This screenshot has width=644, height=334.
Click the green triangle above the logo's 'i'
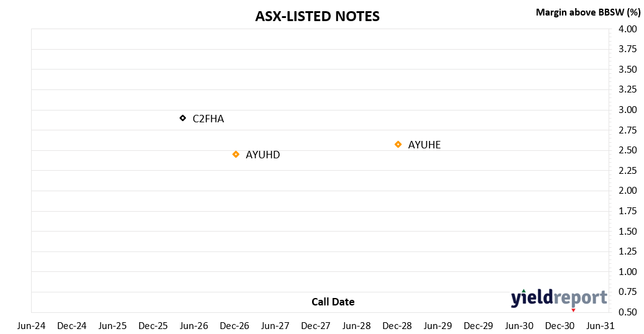523,291
